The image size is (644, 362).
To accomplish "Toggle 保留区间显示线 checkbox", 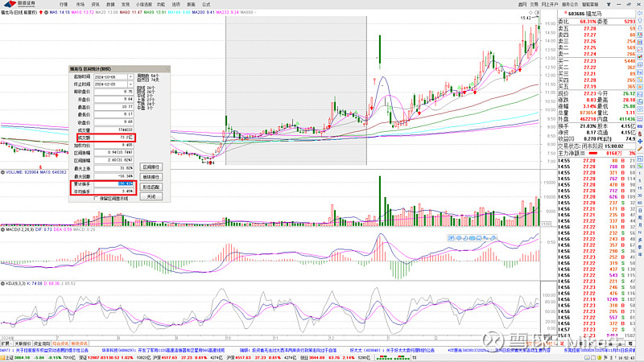I will click(97, 198).
